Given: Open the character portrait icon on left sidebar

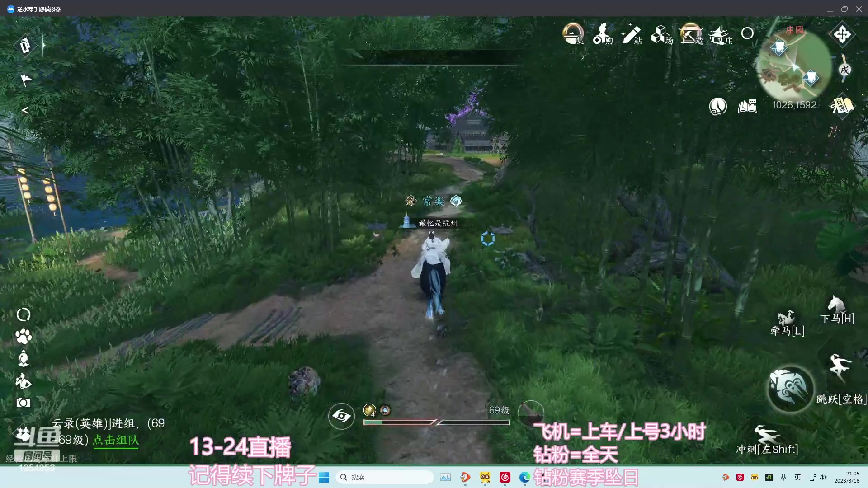Looking at the screenshot, I should point(24,359).
